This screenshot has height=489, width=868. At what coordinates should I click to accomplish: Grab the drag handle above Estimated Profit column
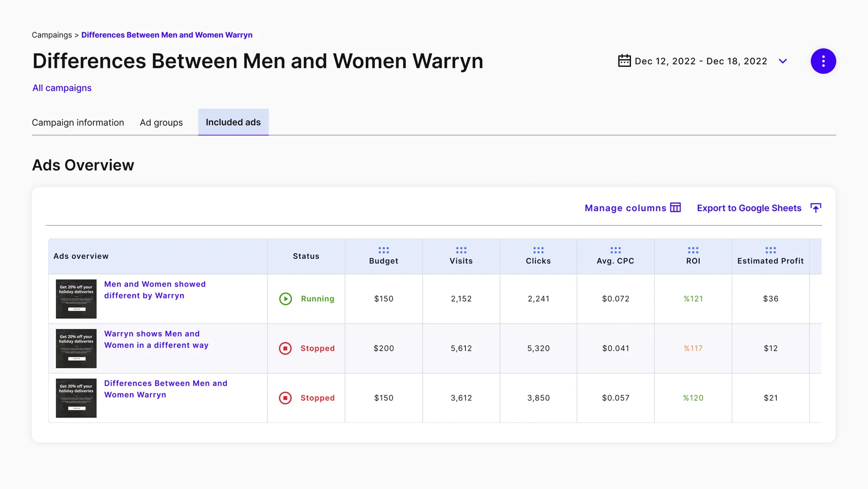[770, 250]
